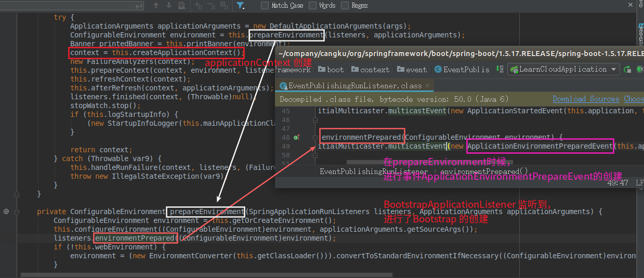644x278 pixels.
Task: Click the gutter marker beside private prepareEnvironment
Action: click(x=6, y=211)
